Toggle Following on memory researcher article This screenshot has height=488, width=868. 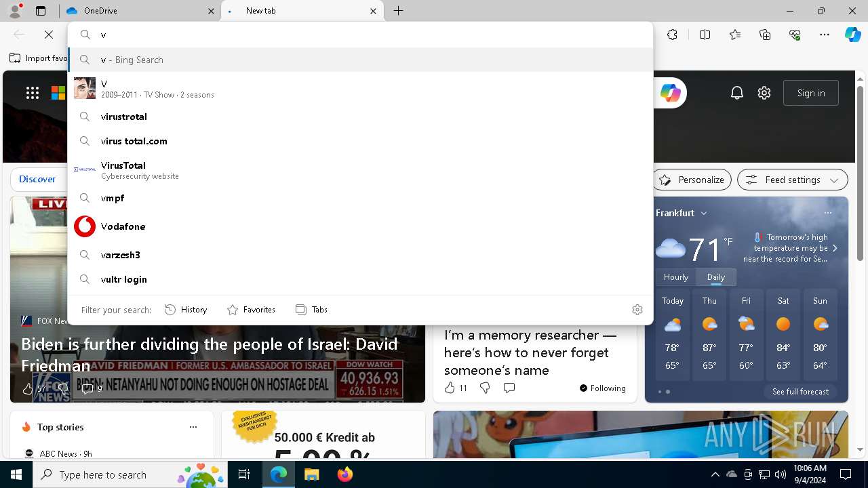tap(602, 388)
